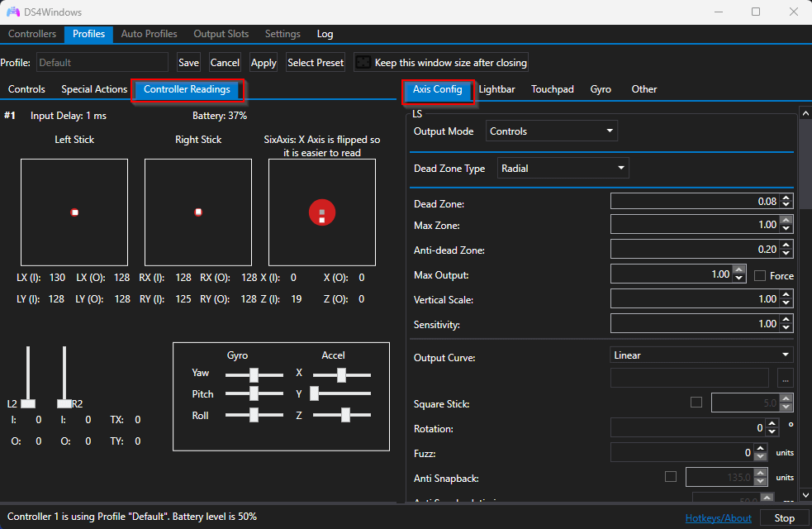This screenshot has width=812, height=529.
Task: Open the Select Preset dialog
Action: tap(316, 62)
